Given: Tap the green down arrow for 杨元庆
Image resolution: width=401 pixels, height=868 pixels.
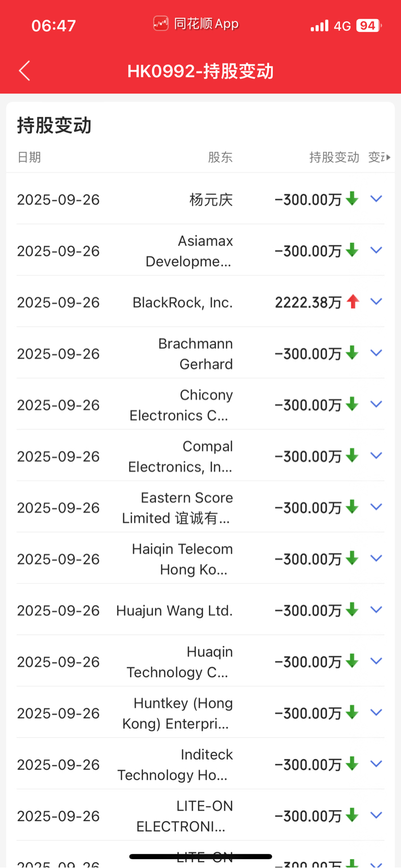Looking at the screenshot, I should click(352, 199).
